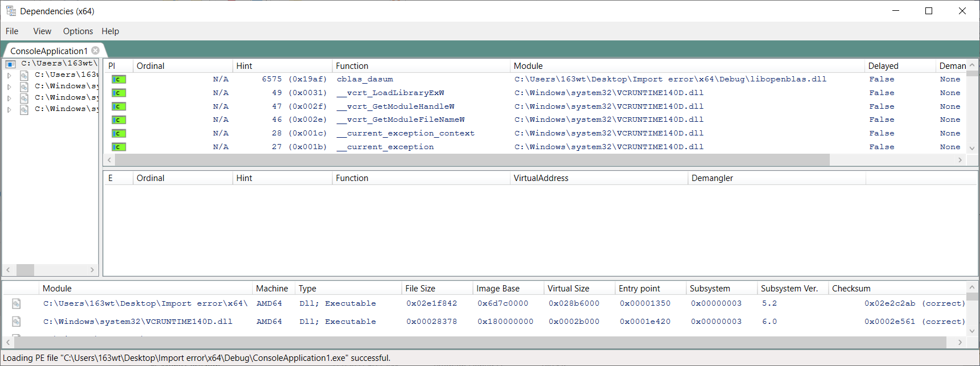Sort modules list by Virtual Size column

[x=579, y=289]
